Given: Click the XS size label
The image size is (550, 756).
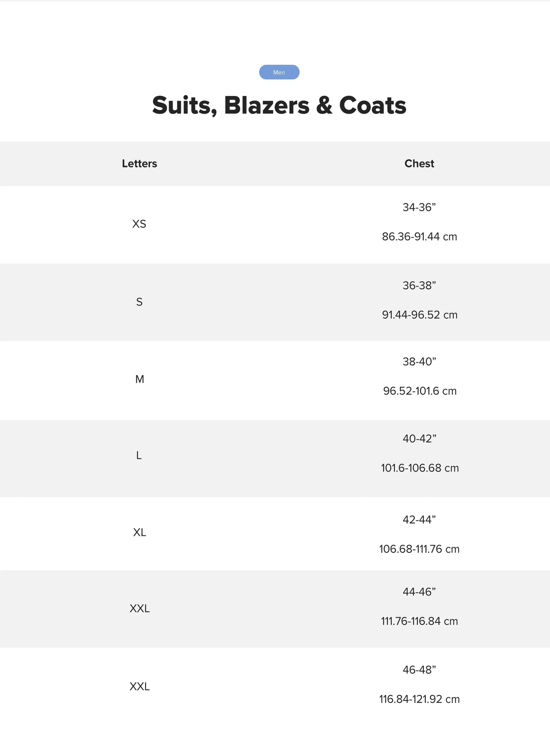Looking at the screenshot, I should click(x=139, y=224).
